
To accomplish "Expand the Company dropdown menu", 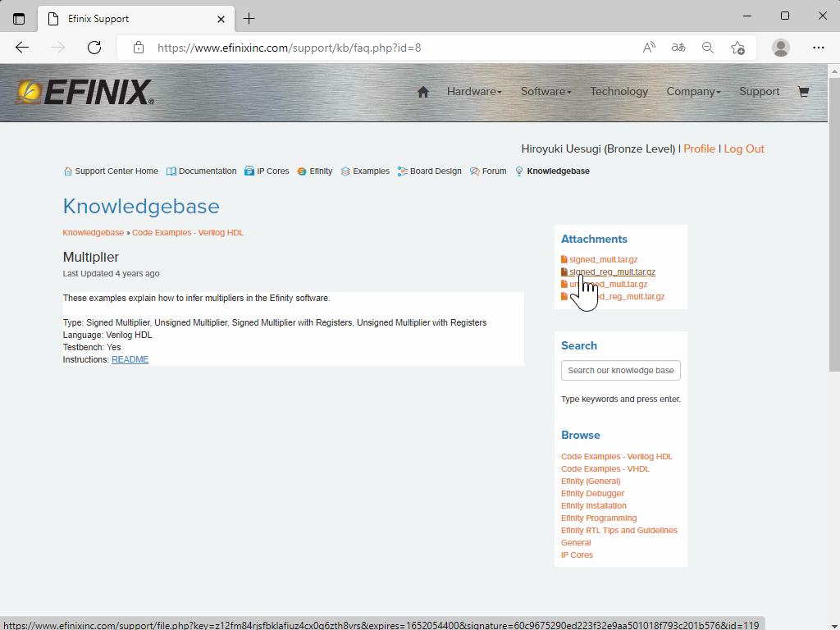I will [x=693, y=92].
